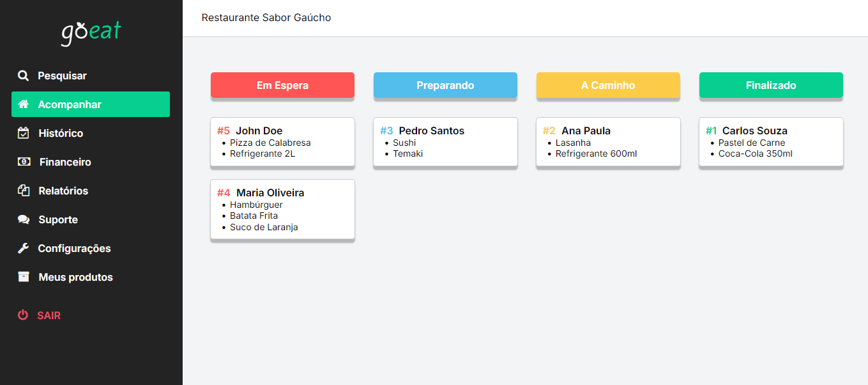Click the red power icon for SAIR

click(x=23, y=315)
